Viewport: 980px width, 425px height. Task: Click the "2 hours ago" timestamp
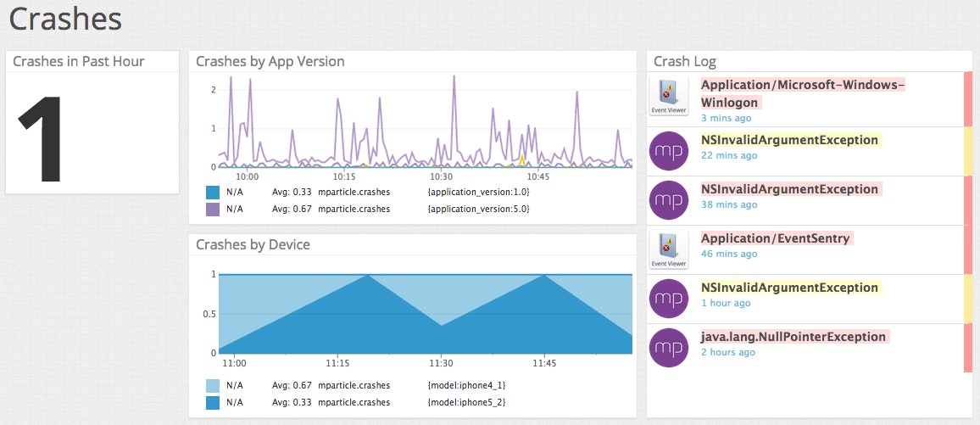(x=728, y=352)
